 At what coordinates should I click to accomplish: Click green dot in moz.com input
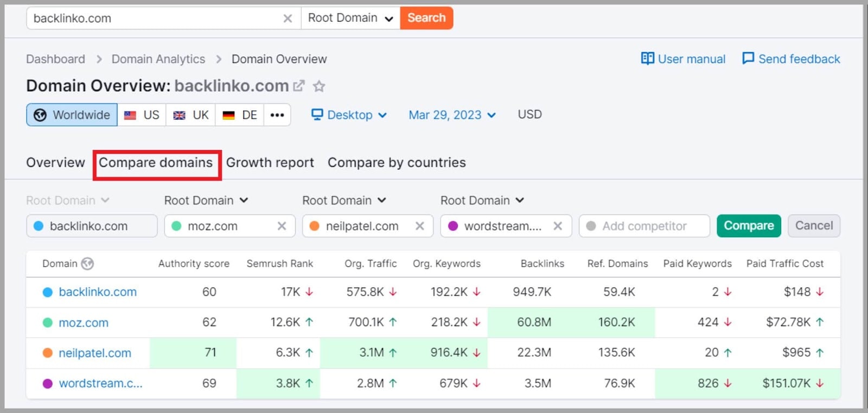coord(176,226)
